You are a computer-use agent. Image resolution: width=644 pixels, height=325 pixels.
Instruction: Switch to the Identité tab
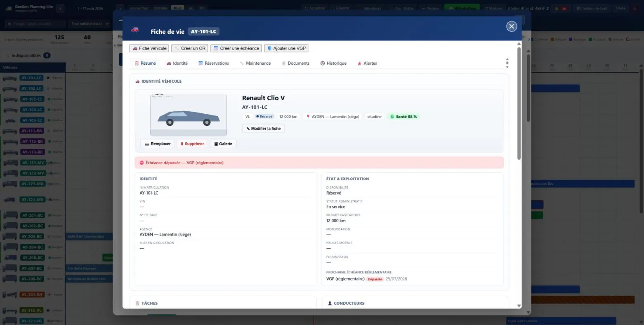pyautogui.click(x=177, y=63)
